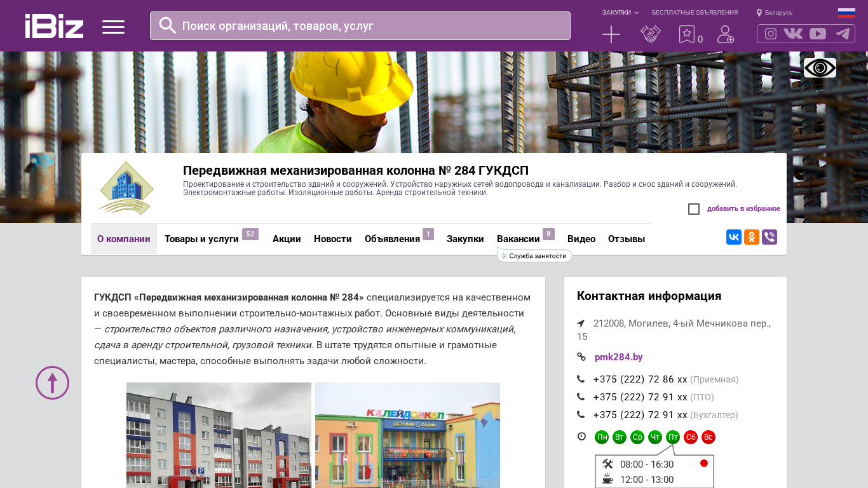Switch language via Russian flag
This screenshot has width=868, height=488.
[x=846, y=13]
